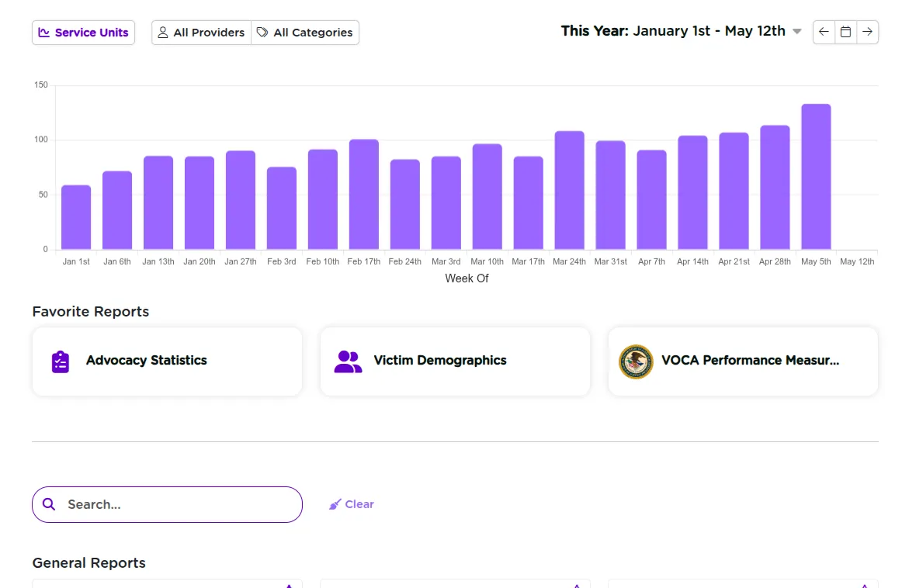909x588 pixels.
Task: Click the DOJ seal icon on VOCA report
Action: (x=636, y=361)
